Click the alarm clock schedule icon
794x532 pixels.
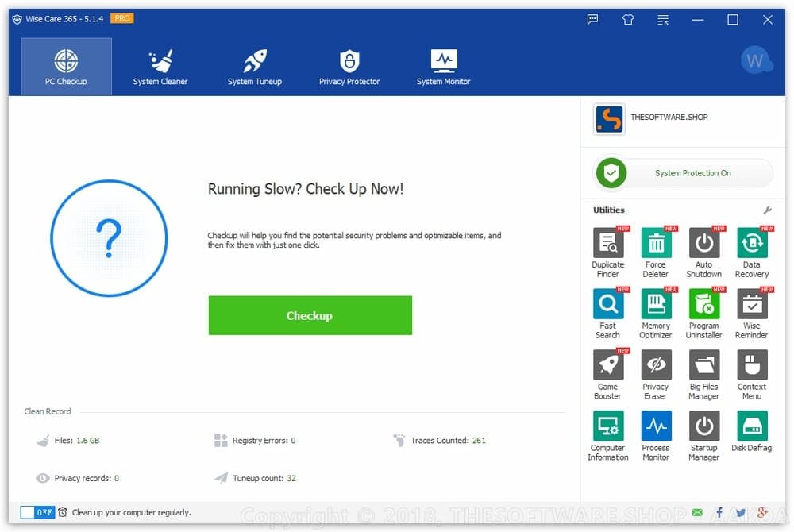click(x=62, y=512)
